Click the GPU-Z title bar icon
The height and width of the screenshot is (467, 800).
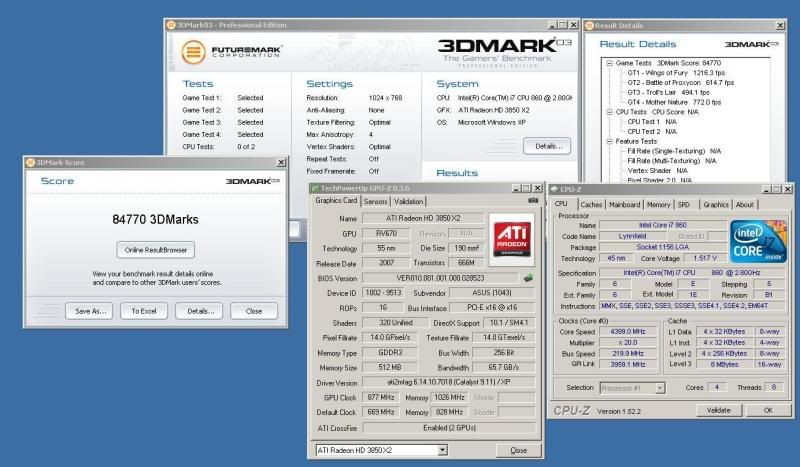pos(315,188)
